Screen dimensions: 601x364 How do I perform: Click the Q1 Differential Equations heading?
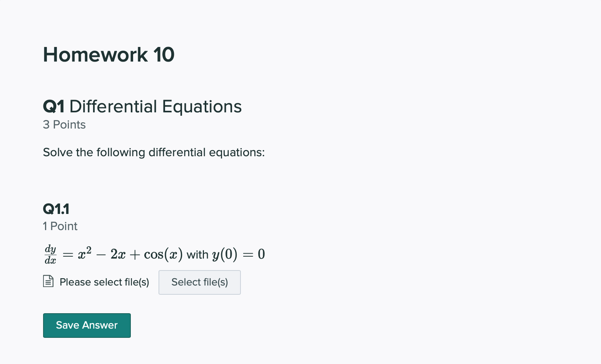point(142,106)
